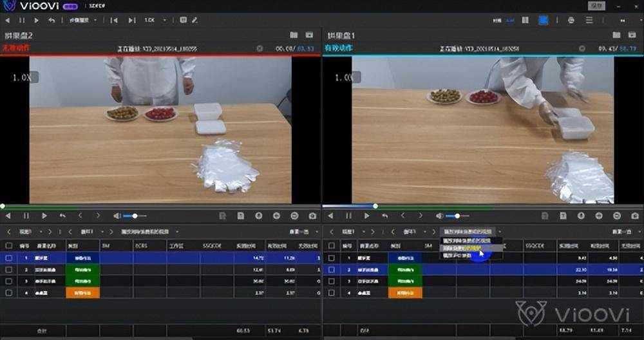Close the right panel's loaded video with the X icon
The image size is (644, 340).
tap(582, 48)
